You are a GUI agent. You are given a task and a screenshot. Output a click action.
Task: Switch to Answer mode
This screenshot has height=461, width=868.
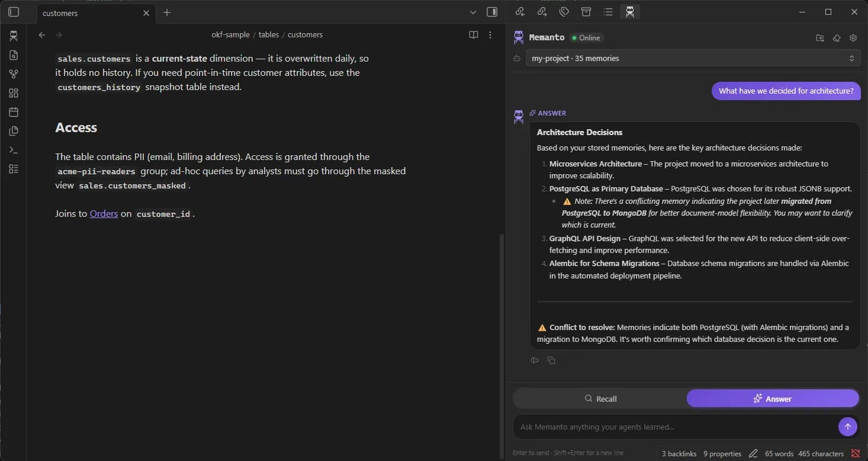(x=773, y=399)
